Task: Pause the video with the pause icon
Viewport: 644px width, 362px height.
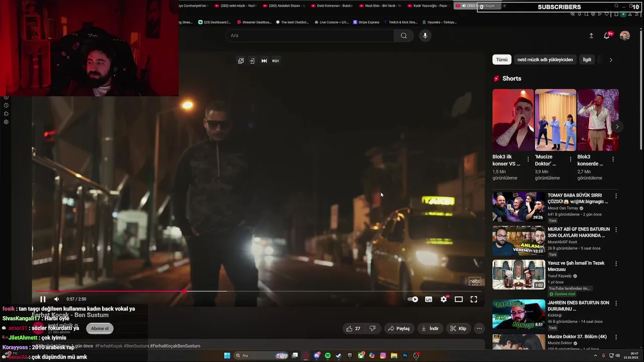Action: pyautogui.click(x=43, y=299)
